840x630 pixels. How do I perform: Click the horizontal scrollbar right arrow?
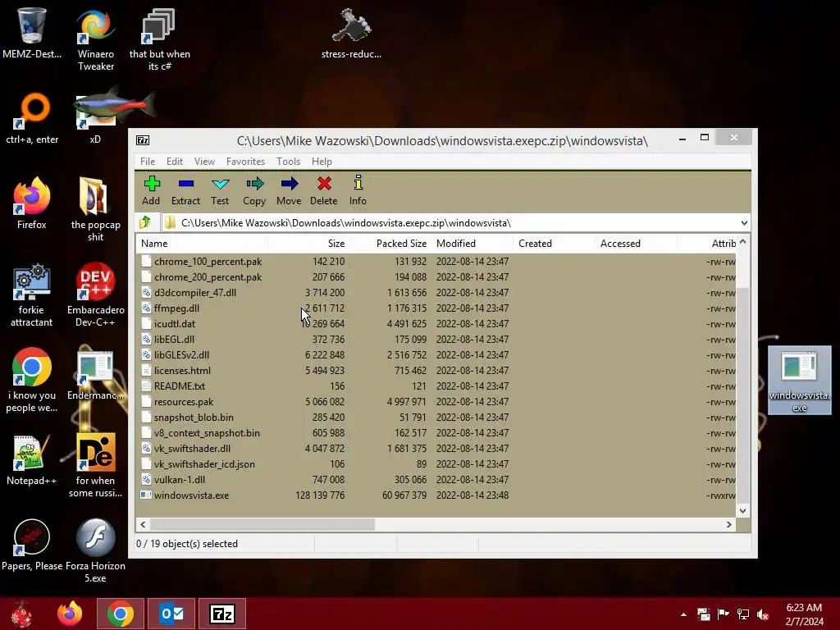point(729,524)
